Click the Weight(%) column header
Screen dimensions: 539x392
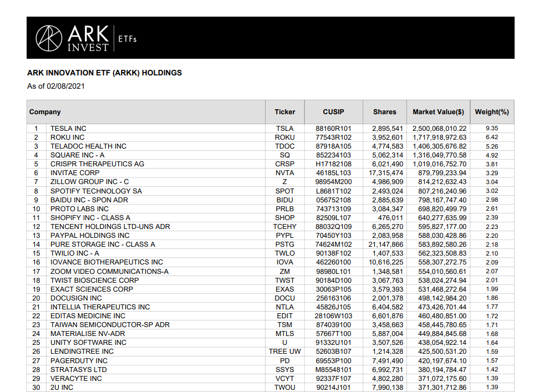click(492, 112)
